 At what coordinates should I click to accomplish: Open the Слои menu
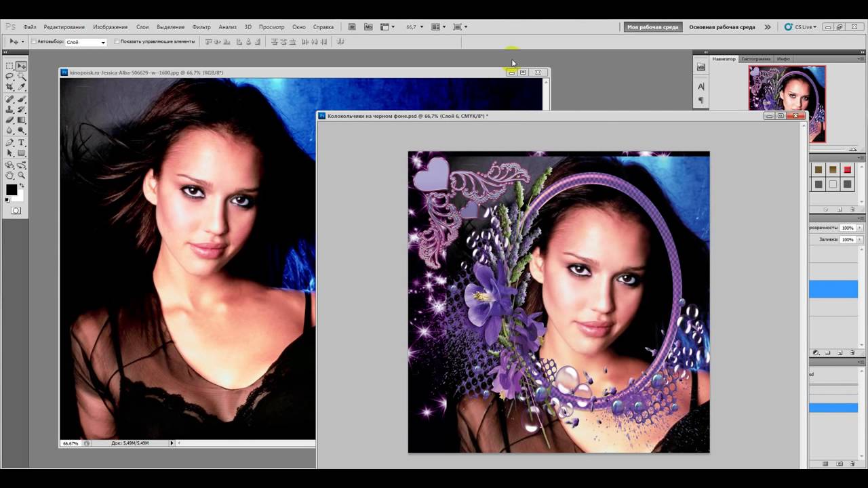142,27
